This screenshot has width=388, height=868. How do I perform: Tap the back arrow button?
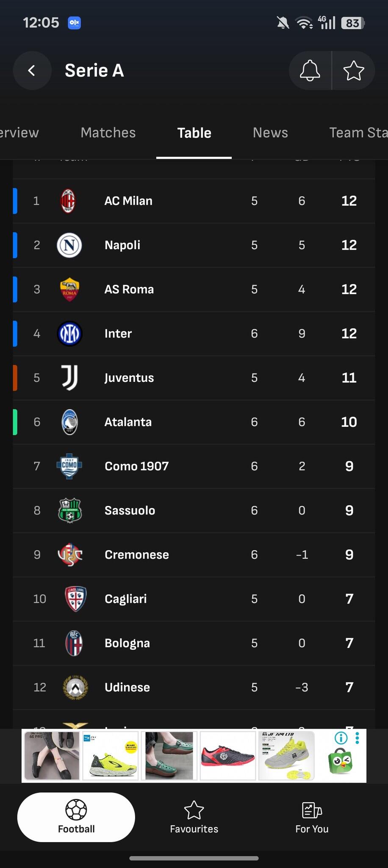(x=32, y=70)
